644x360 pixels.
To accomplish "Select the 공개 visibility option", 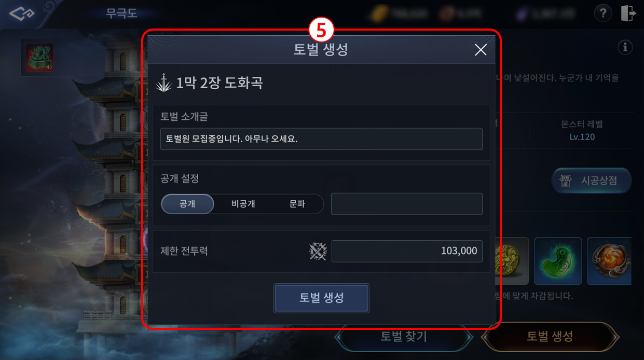I will [187, 204].
